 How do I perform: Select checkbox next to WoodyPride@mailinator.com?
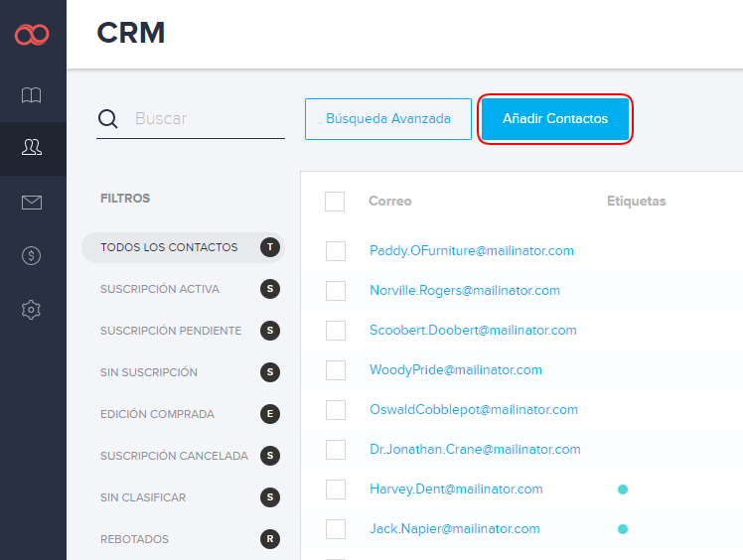(336, 370)
